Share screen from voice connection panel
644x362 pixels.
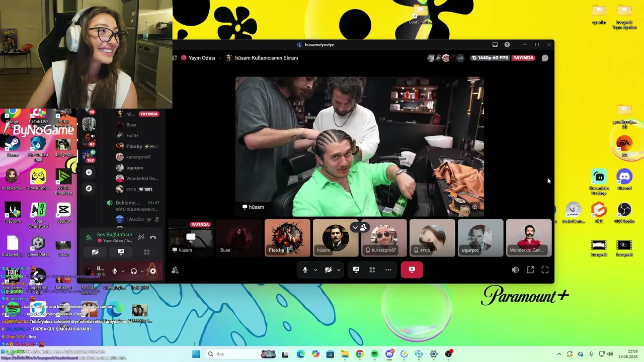[121, 252]
